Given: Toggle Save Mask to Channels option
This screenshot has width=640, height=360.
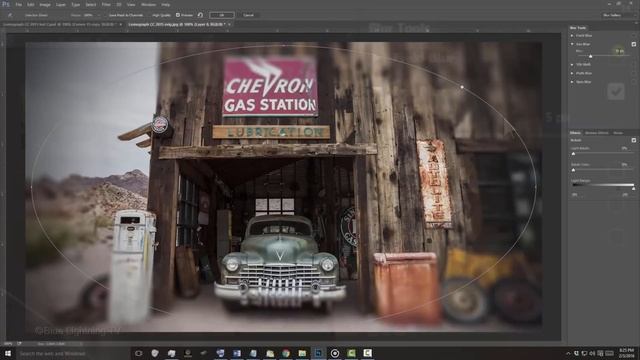Looking at the screenshot, I should click(126, 15).
